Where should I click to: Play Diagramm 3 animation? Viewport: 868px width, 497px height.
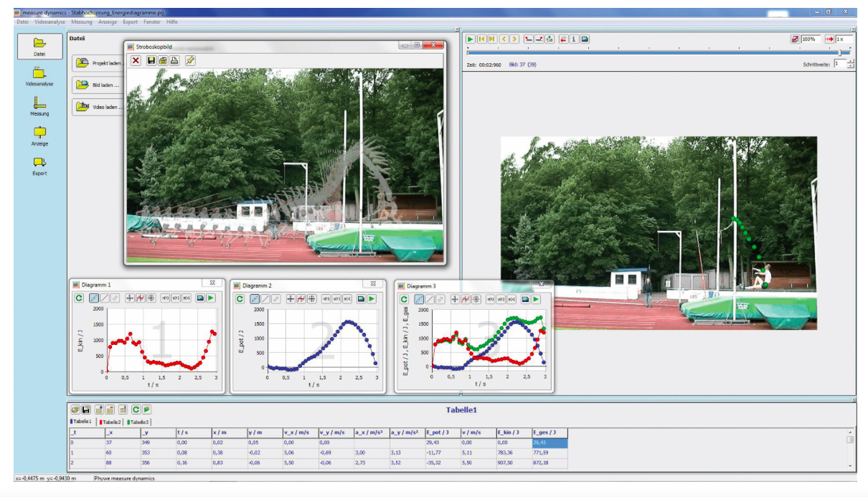tap(536, 298)
